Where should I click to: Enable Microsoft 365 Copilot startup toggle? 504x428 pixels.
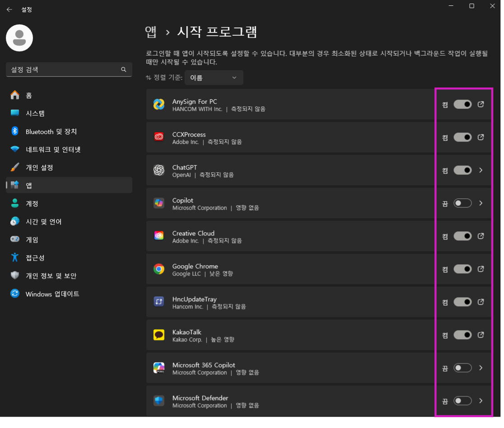462,368
